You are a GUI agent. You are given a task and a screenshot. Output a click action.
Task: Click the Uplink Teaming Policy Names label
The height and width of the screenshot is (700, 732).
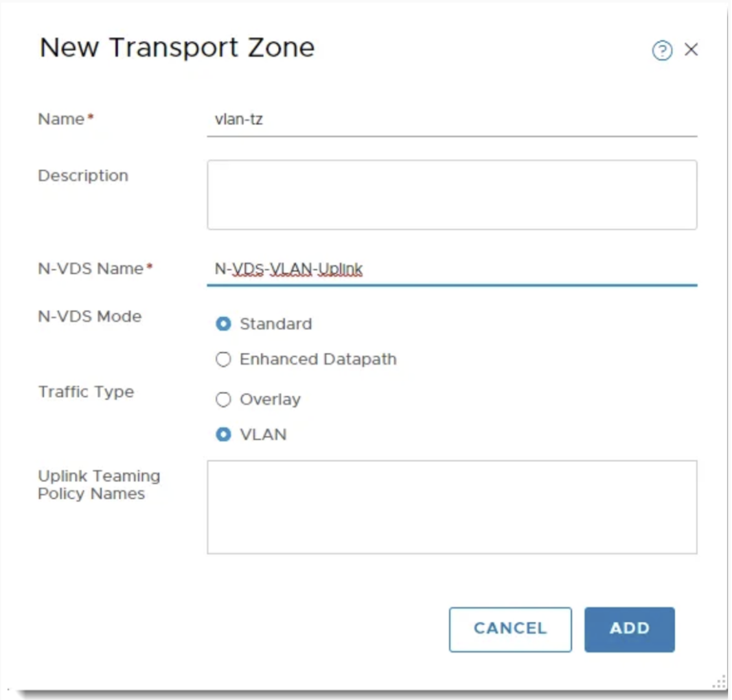coord(98,485)
